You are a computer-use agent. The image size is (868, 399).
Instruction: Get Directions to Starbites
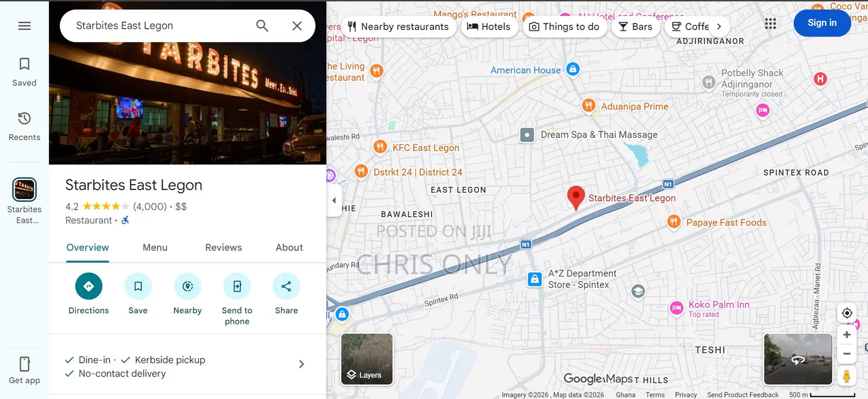coord(88,294)
